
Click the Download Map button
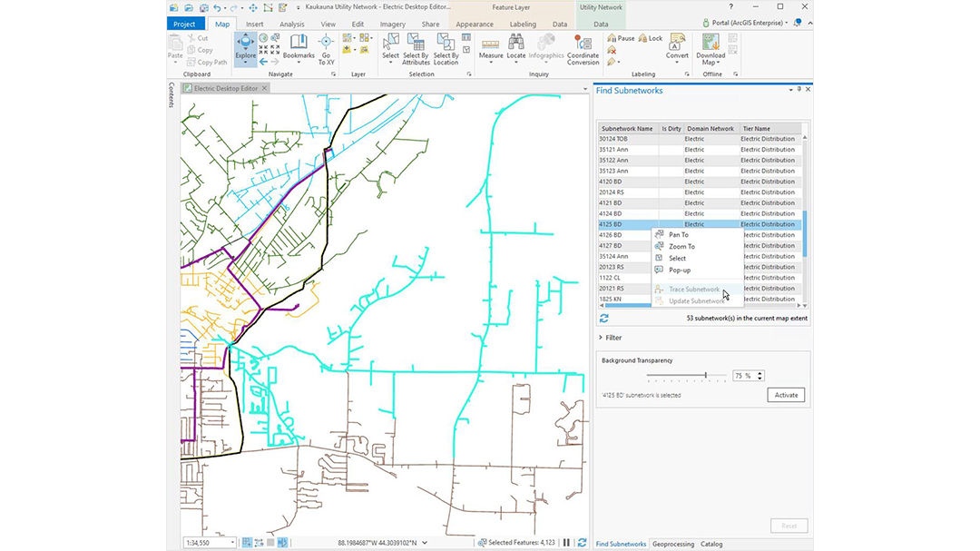point(710,49)
